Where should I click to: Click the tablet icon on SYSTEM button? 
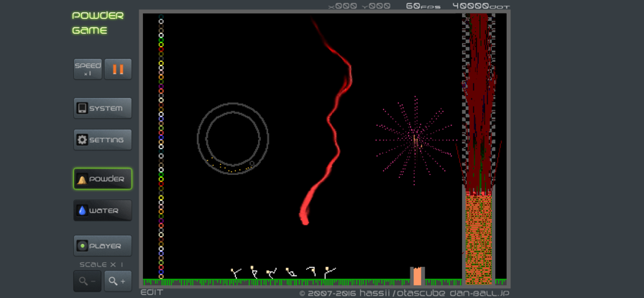[82, 108]
